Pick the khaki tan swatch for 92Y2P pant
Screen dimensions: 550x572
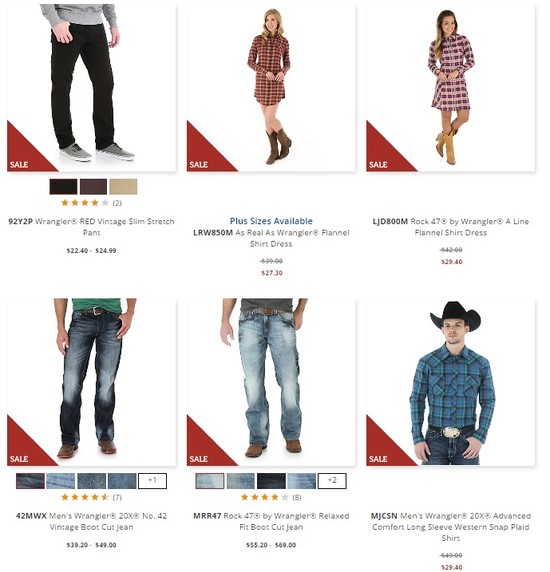123,187
